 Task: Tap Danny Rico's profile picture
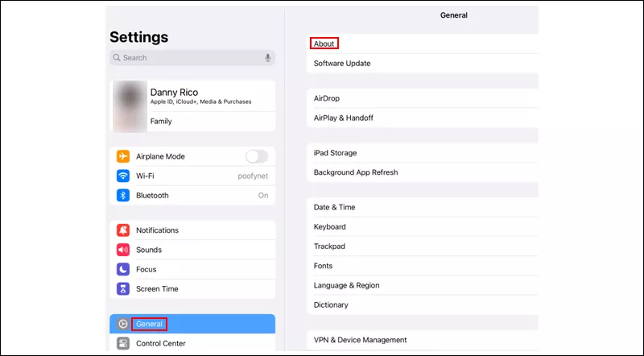[x=130, y=106]
